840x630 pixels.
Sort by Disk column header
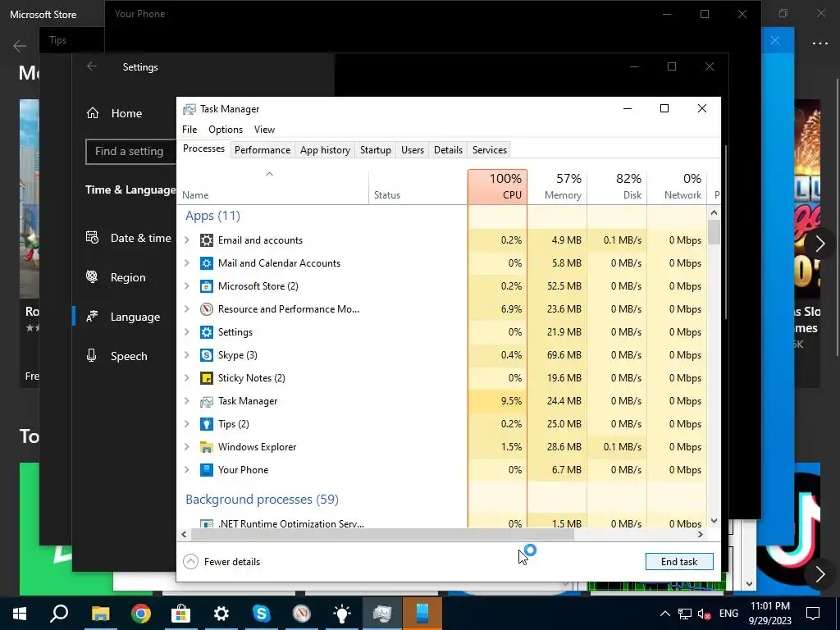(x=618, y=186)
